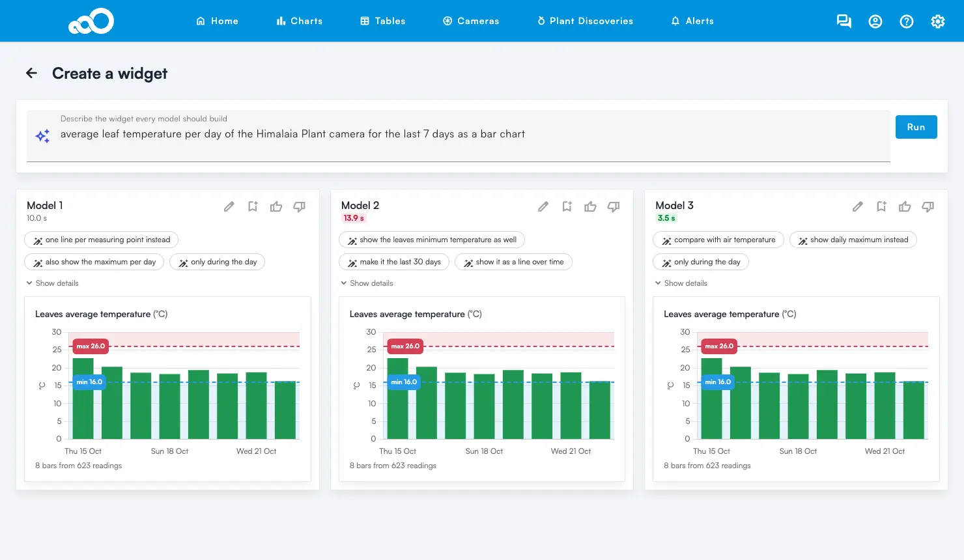Edit Model 2 with the pencil icon
The height and width of the screenshot is (560, 964).
click(x=543, y=206)
